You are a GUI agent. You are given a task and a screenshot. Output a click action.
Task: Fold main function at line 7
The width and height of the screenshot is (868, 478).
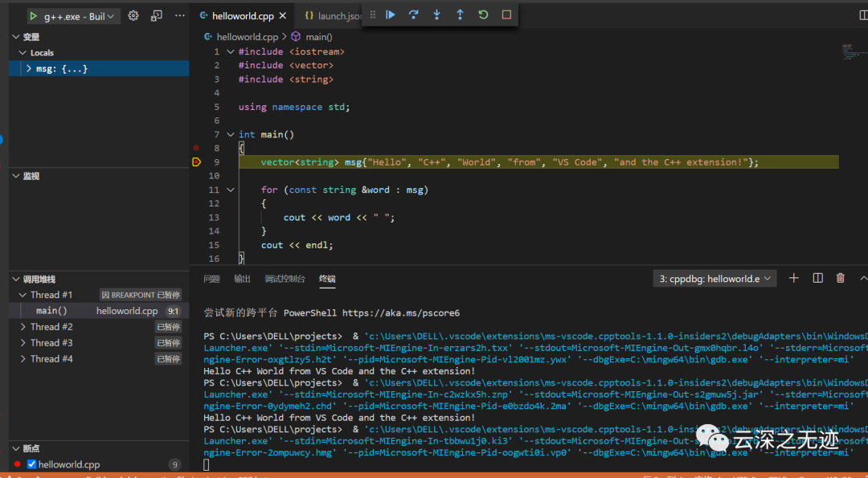click(231, 134)
